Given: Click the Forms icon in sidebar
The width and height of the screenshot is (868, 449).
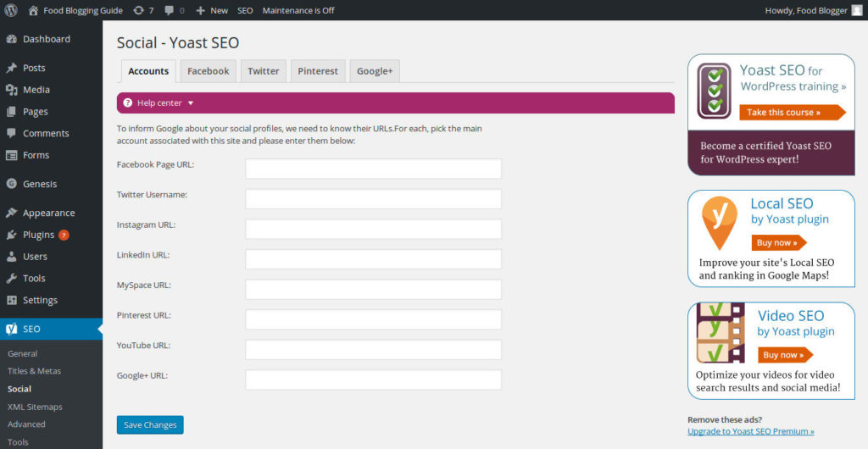Looking at the screenshot, I should (x=11, y=155).
